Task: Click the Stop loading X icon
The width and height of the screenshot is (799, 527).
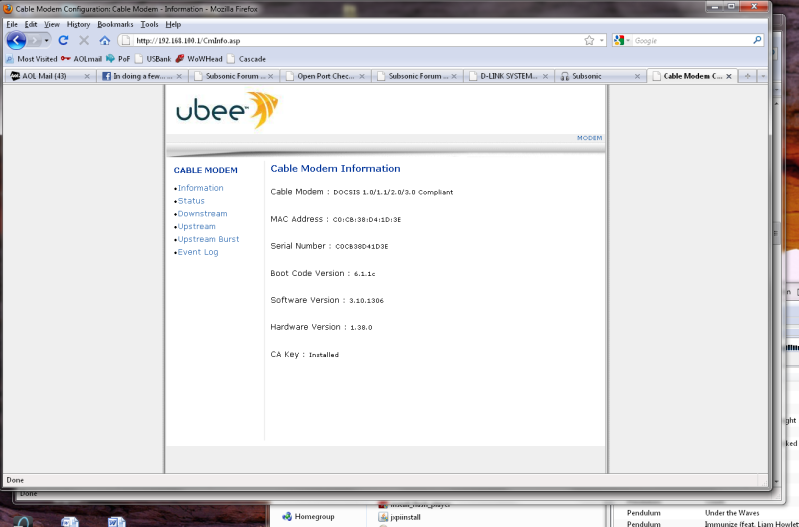Action: [x=84, y=40]
